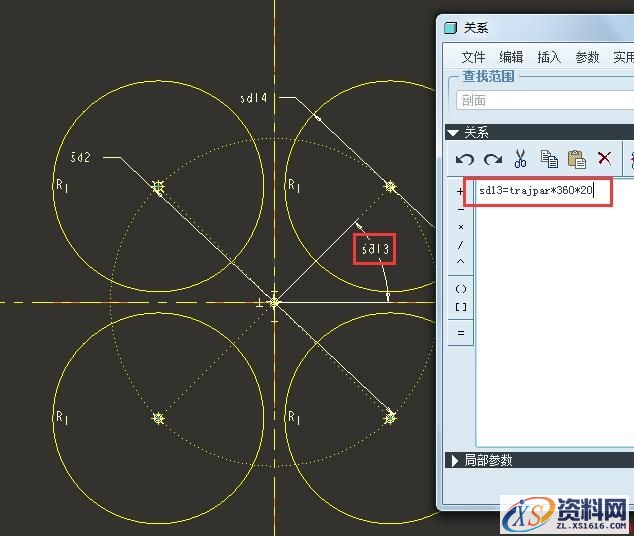Insert square brackets [ ] operator
The width and height of the screenshot is (634, 536).
coord(460,307)
